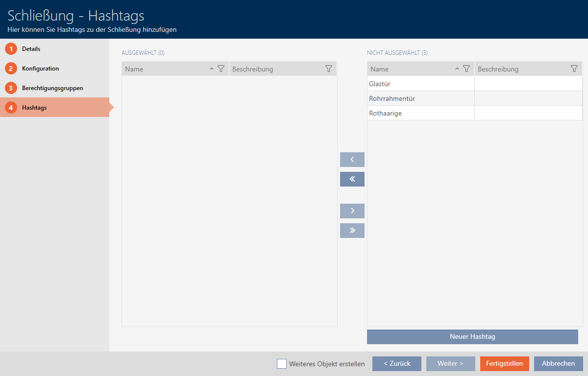
Task: Toggle sort arrow on Nicht Ausgewählt Name column
Action: click(x=457, y=69)
